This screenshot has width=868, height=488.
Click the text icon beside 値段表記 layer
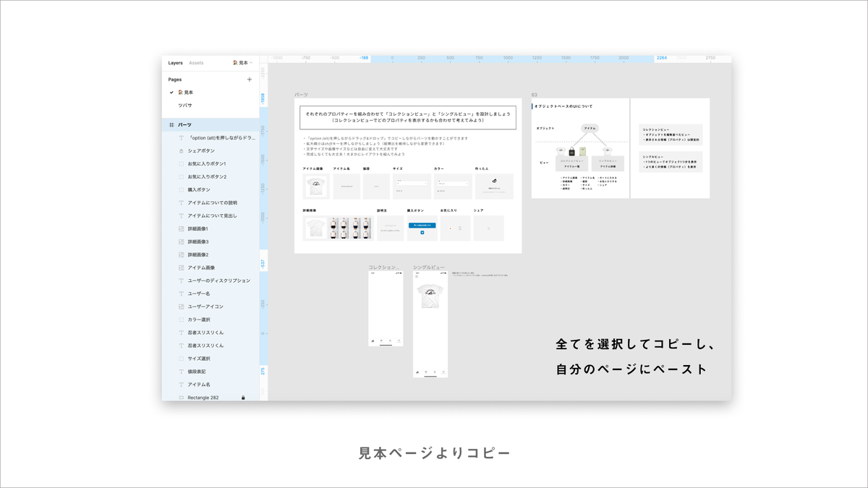click(181, 371)
